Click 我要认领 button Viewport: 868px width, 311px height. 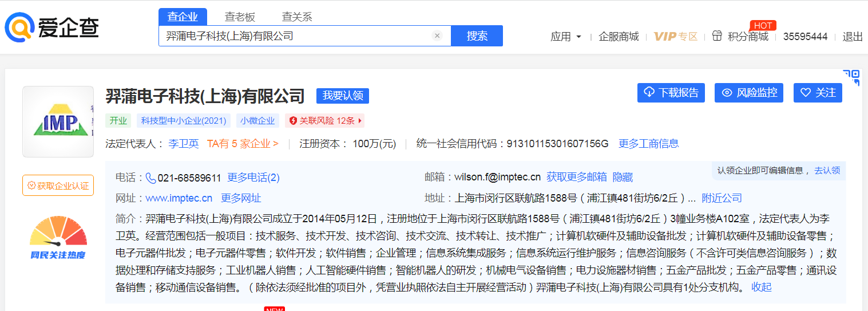click(x=343, y=96)
